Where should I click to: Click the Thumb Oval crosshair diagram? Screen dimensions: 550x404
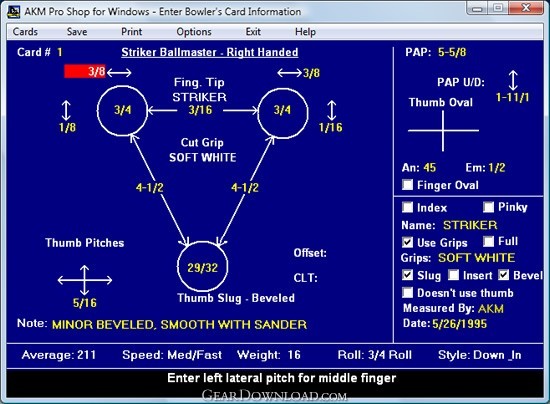[x=443, y=130]
